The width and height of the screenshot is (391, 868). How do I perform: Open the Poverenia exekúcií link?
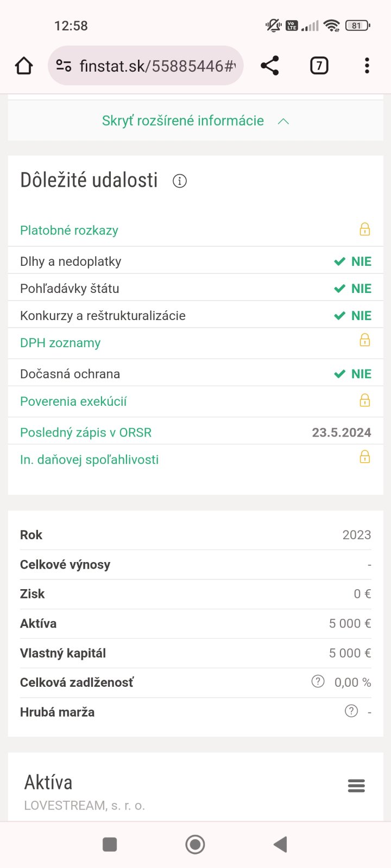[x=73, y=401]
